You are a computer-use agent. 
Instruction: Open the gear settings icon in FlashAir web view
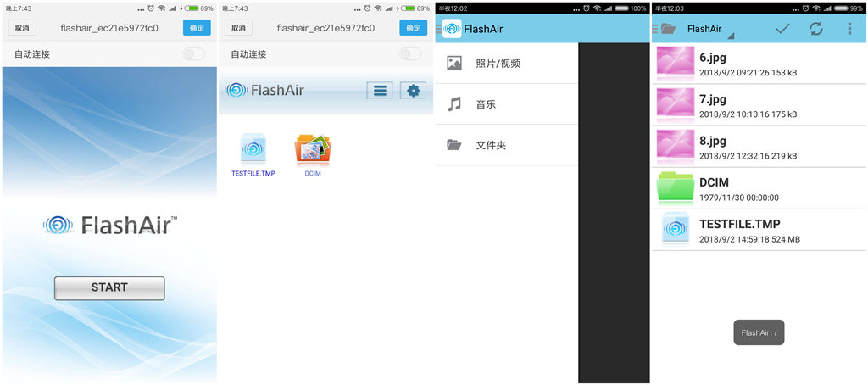coord(414,90)
